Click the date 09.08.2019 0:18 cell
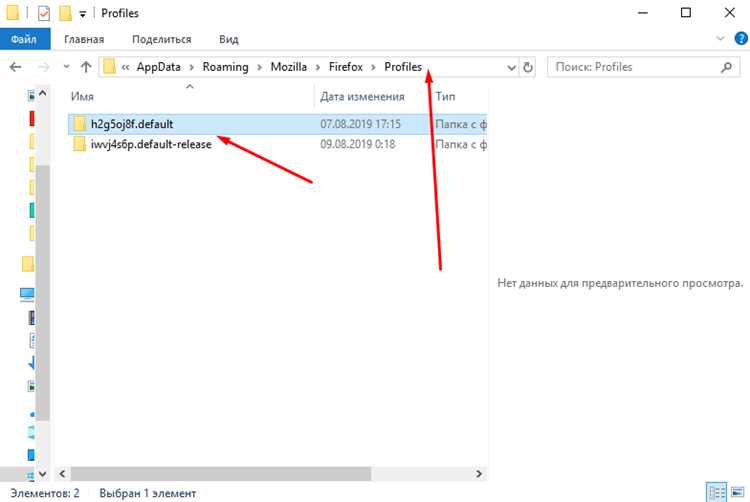750x502 pixels. 358,144
